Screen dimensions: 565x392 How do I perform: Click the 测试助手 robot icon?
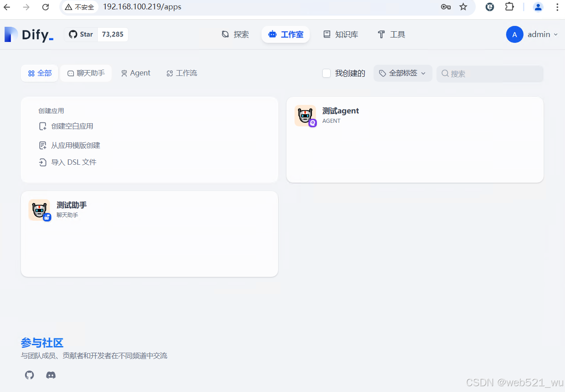tap(39, 210)
